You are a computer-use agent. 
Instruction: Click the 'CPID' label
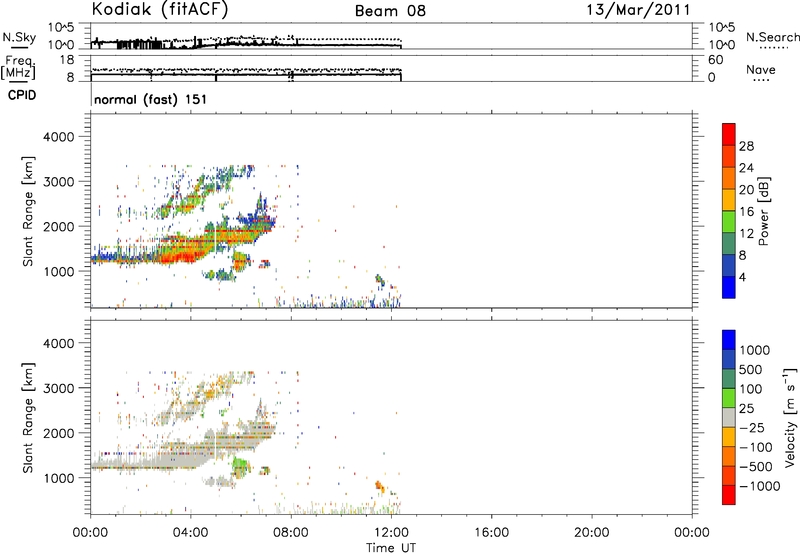tap(22, 95)
